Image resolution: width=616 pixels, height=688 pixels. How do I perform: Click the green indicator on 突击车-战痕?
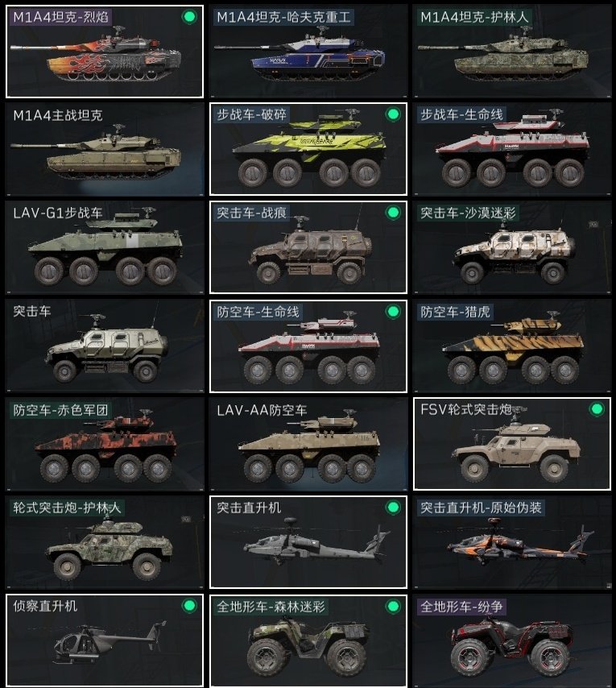tap(393, 213)
